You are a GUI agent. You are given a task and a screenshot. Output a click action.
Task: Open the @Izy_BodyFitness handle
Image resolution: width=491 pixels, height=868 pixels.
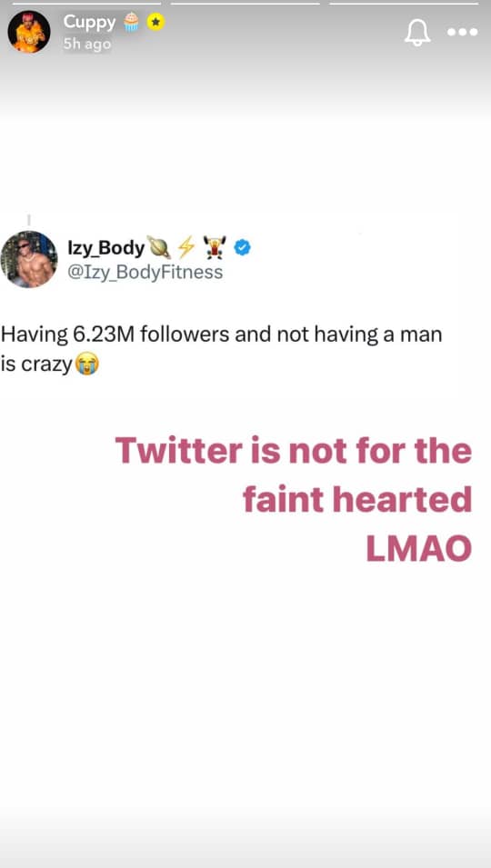pyautogui.click(x=145, y=272)
